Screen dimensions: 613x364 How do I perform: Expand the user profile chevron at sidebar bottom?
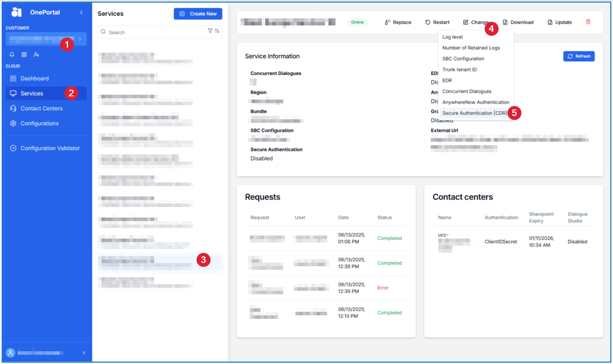[x=84, y=353]
